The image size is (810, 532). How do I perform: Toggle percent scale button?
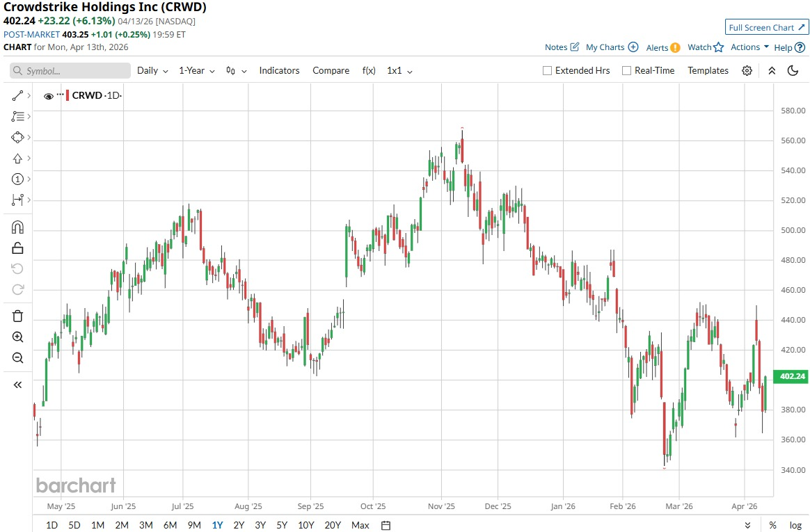[773, 525]
